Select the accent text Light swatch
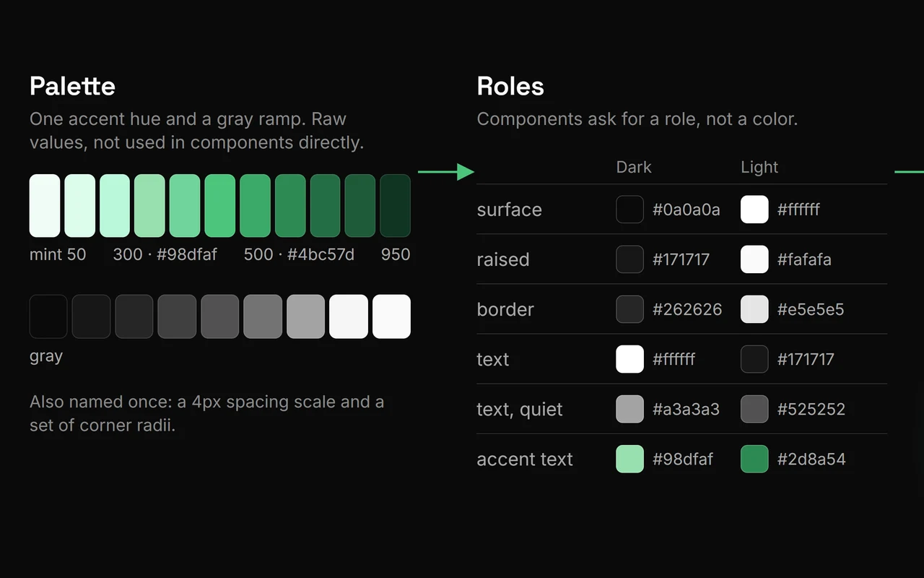The height and width of the screenshot is (578, 924). pyautogui.click(x=754, y=459)
